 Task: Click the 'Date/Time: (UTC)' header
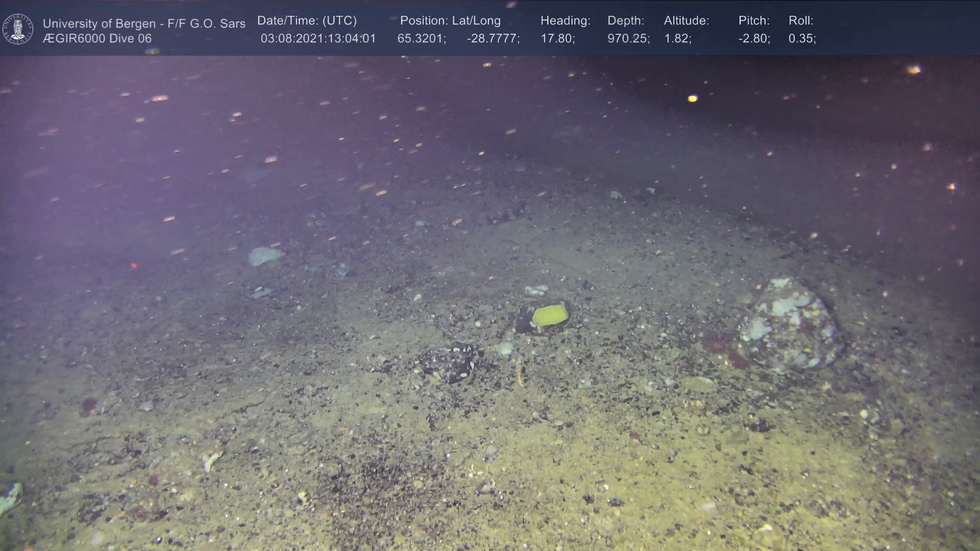pos(307,21)
